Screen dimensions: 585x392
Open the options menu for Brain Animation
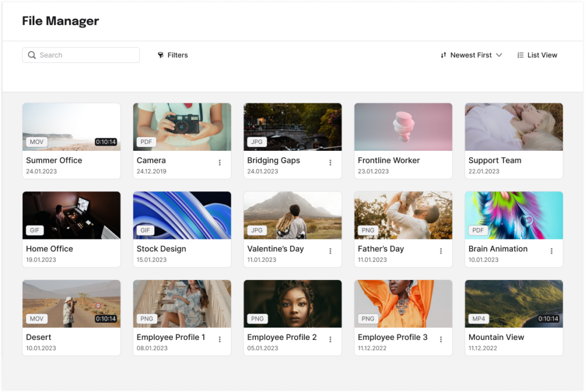551,251
